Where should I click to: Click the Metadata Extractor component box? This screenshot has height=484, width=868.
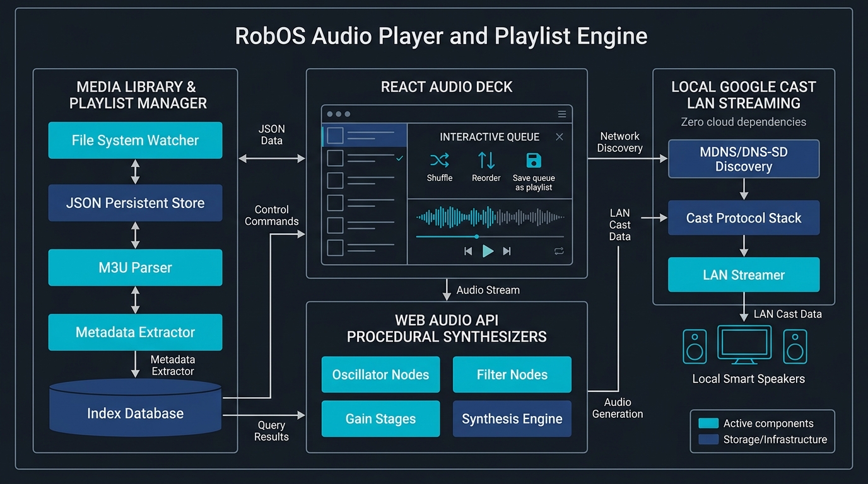pos(136,332)
